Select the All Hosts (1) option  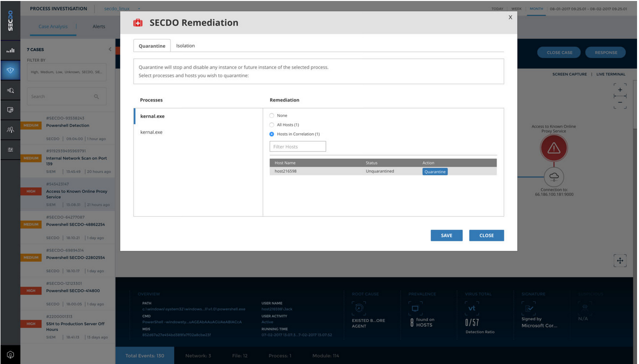click(272, 125)
